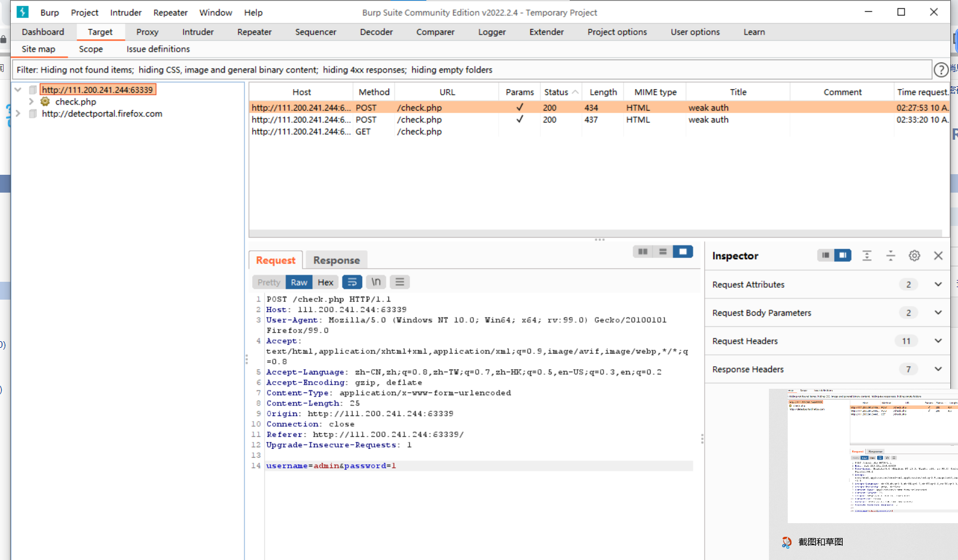Select Raw view for the request
The image size is (958, 560).
(x=299, y=282)
